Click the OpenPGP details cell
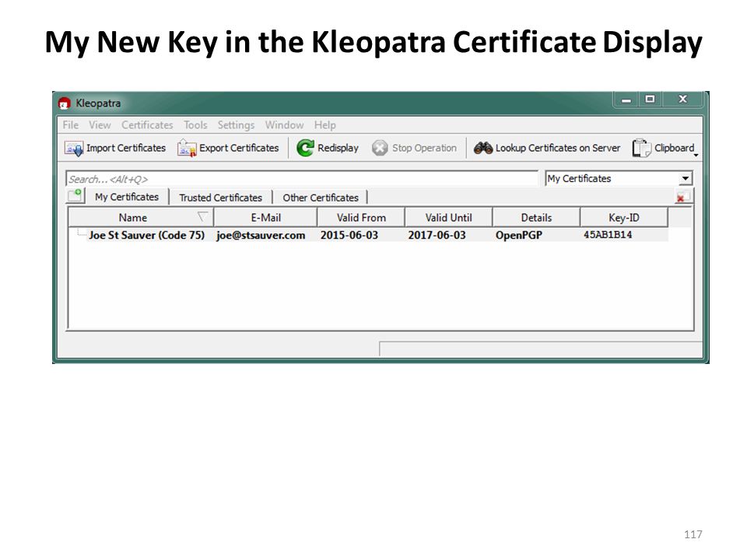The width and height of the screenshot is (747, 560). pyautogui.click(x=519, y=235)
